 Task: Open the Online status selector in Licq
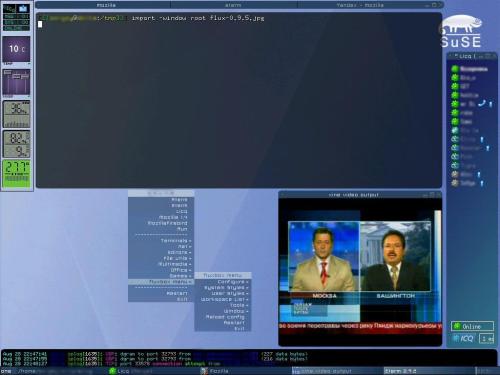(472, 326)
